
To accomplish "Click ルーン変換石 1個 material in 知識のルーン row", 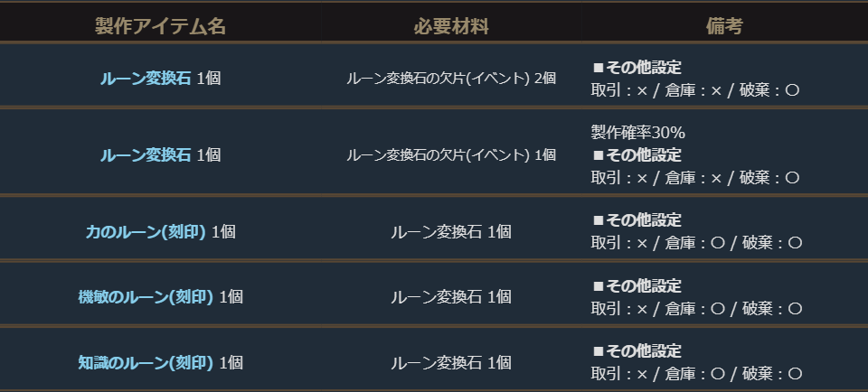I will 451,362.
